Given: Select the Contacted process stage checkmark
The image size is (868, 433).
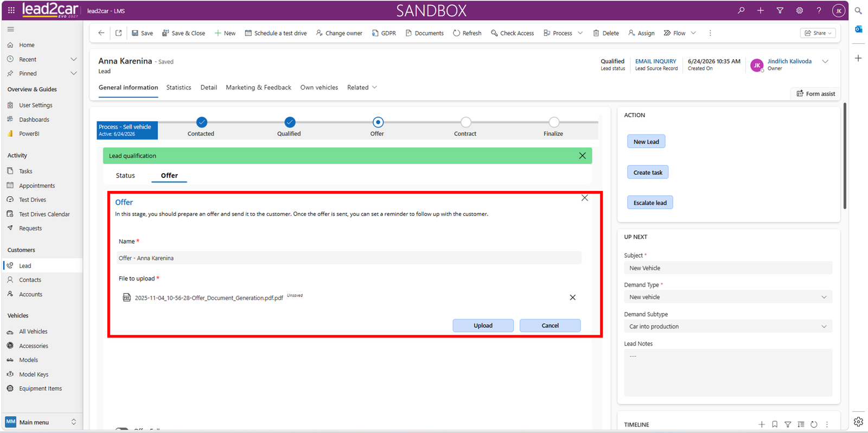Looking at the screenshot, I should [x=202, y=122].
